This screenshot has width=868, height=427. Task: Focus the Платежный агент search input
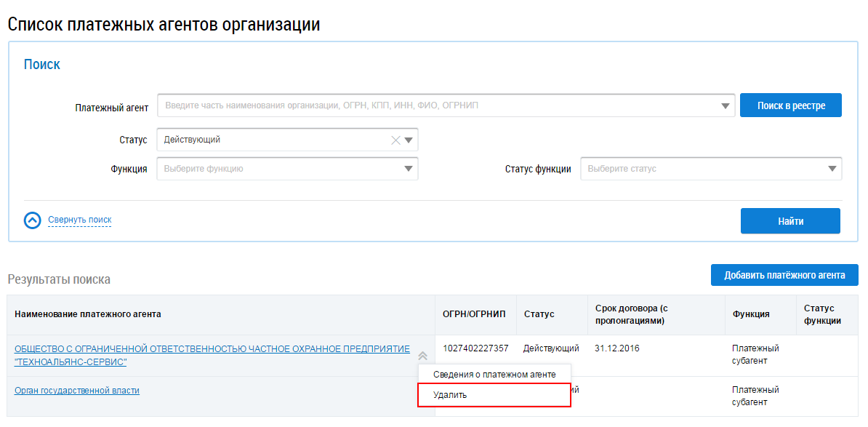(x=436, y=106)
